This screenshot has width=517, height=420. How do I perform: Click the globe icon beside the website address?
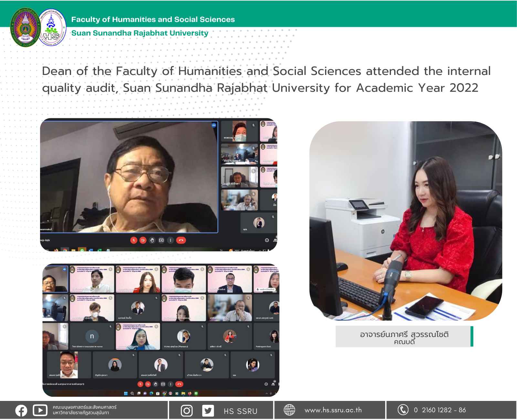click(289, 410)
